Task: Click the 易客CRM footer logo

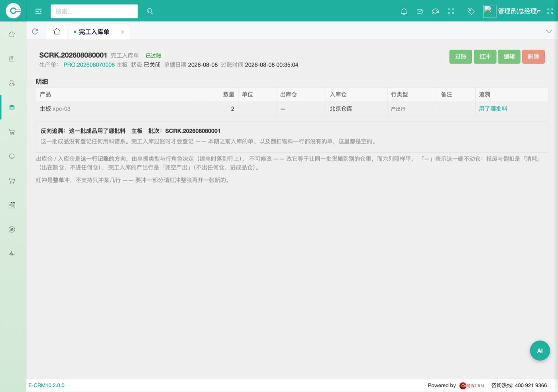Action: pyautogui.click(x=472, y=386)
